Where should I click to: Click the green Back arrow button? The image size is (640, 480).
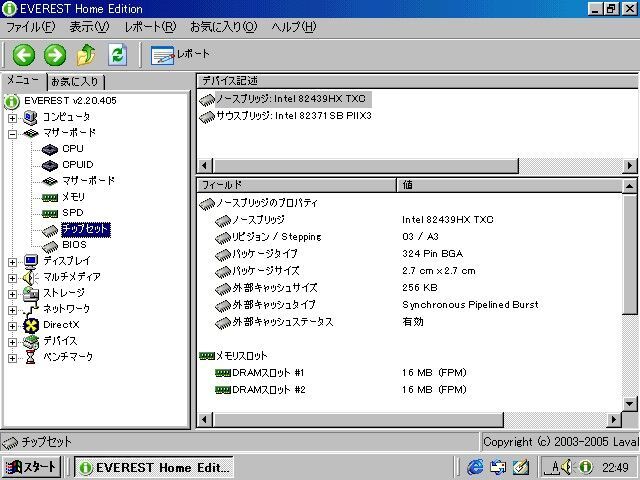point(24,55)
